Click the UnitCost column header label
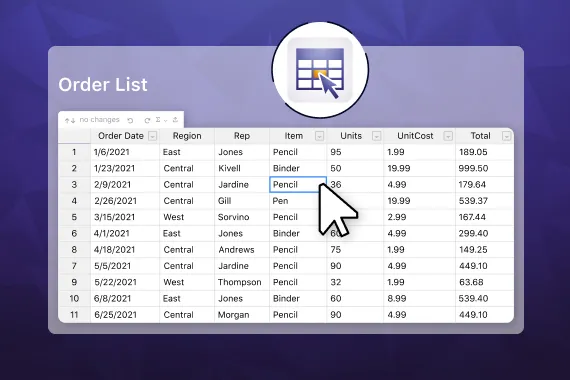 [x=415, y=136]
